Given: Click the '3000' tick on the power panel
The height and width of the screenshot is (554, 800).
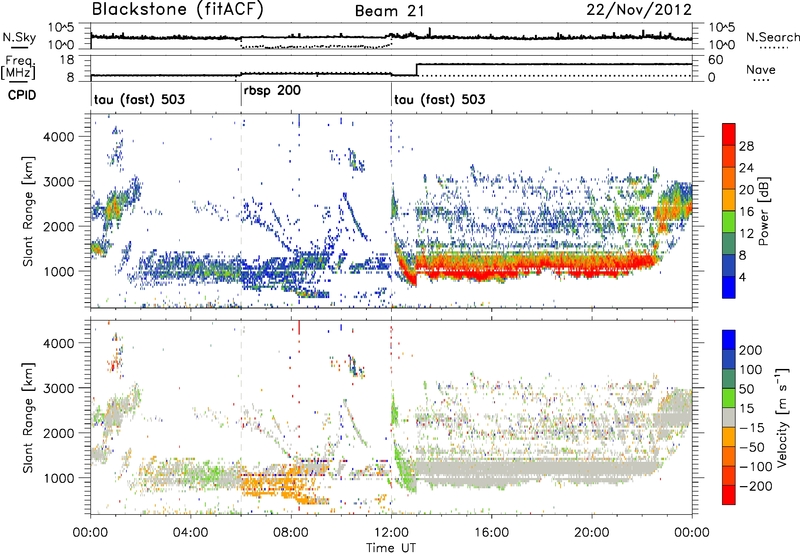Looking at the screenshot, I should coord(58,182).
